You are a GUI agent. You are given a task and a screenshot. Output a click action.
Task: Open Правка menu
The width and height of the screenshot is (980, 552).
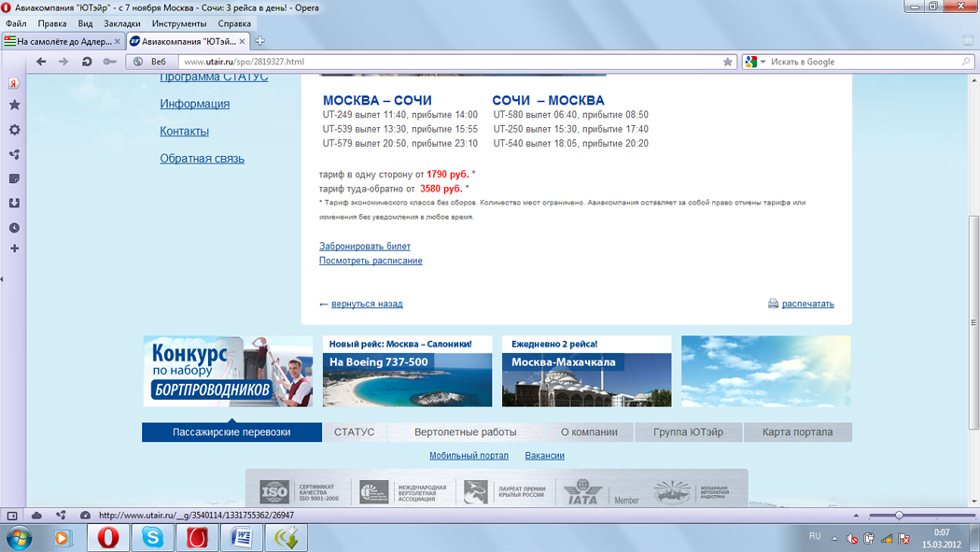click(52, 23)
